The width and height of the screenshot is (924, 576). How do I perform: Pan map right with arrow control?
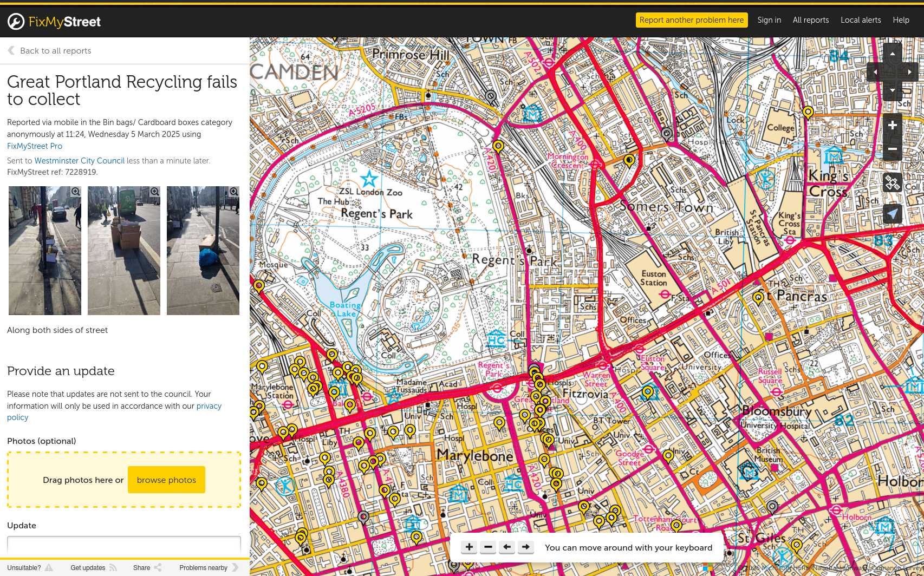[910, 71]
